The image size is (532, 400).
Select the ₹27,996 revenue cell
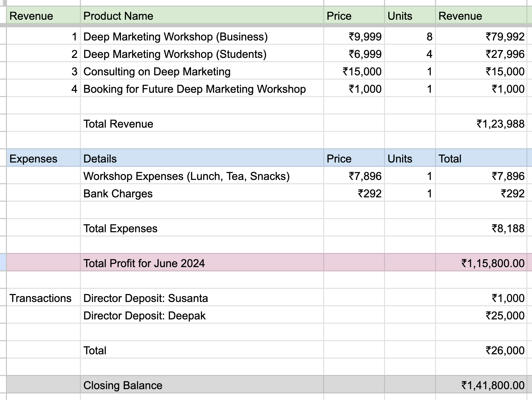point(481,54)
